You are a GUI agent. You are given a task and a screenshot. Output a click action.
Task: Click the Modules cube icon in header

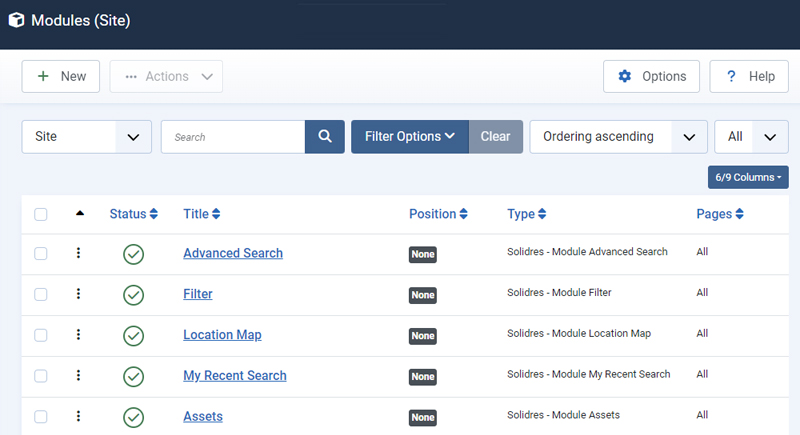pyautogui.click(x=16, y=20)
